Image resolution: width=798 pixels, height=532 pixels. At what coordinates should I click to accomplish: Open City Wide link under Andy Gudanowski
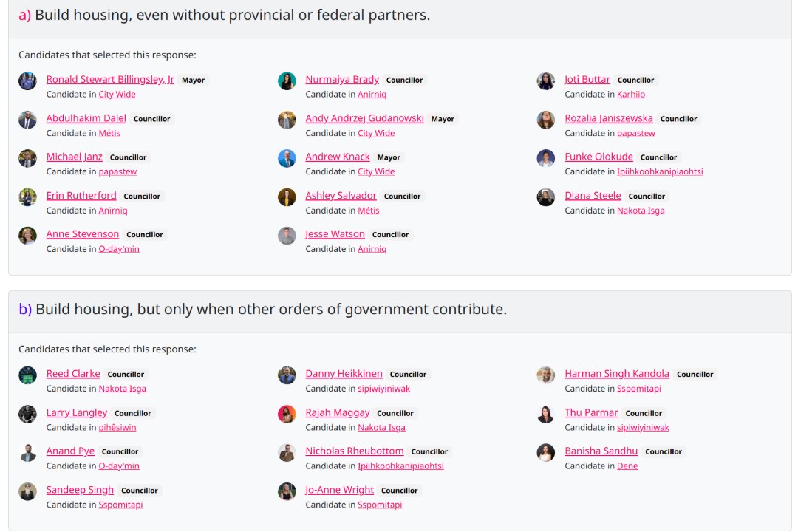tap(376, 133)
